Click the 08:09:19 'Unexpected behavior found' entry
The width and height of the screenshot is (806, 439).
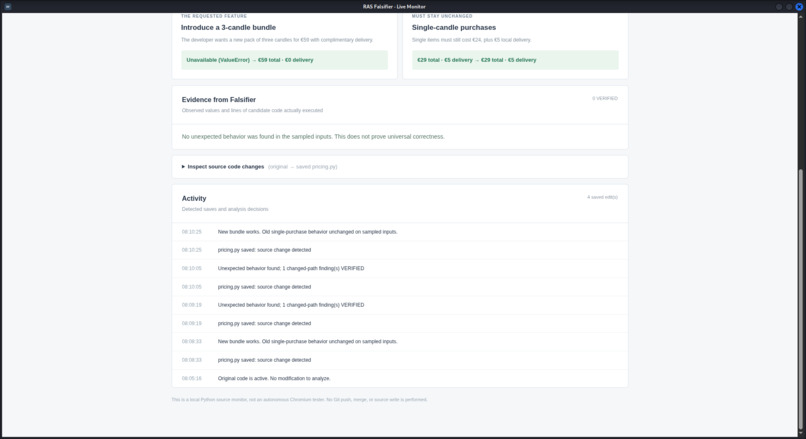pyautogui.click(x=400, y=305)
